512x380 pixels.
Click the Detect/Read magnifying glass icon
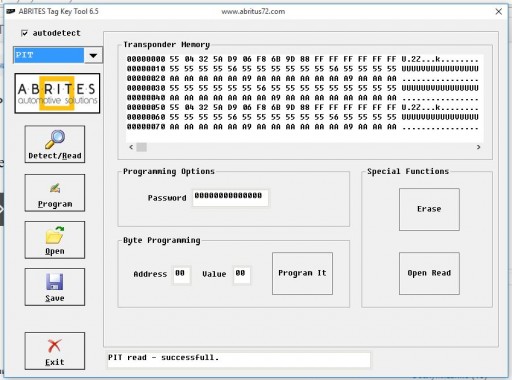(55, 139)
